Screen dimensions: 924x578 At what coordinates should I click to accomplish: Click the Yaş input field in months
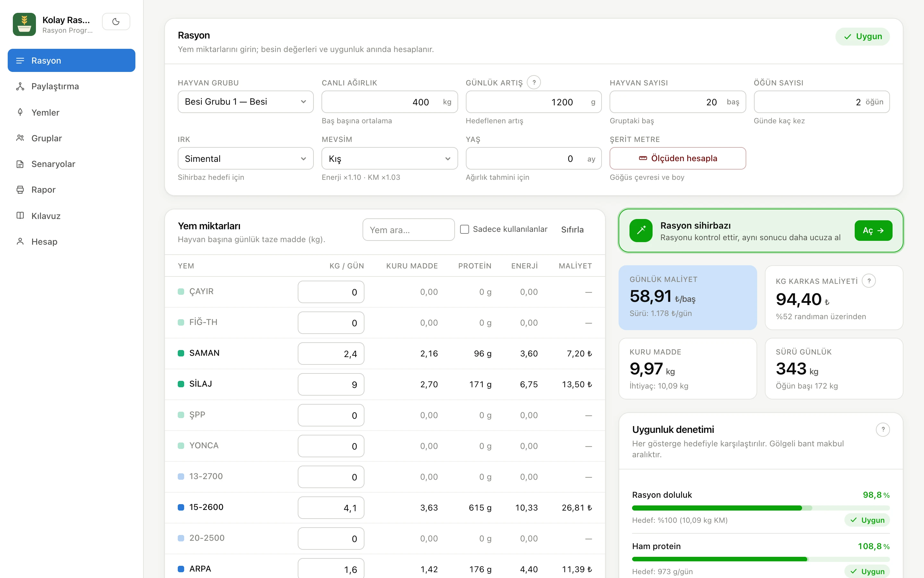tap(534, 159)
